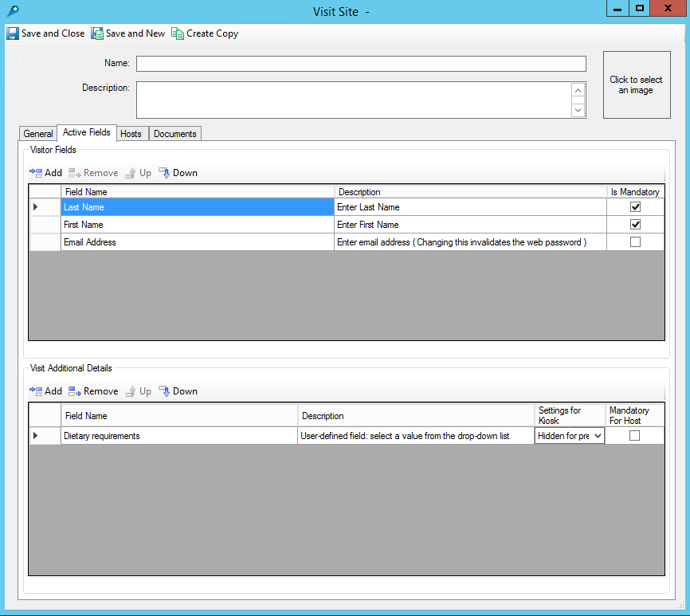
Task: Select the Email Address row header
Action: click(45, 242)
